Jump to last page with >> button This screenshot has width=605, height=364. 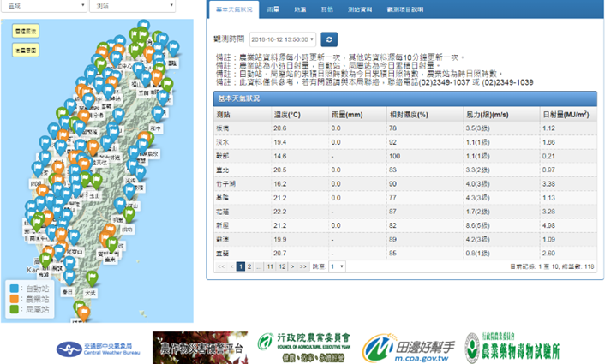(302, 266)
